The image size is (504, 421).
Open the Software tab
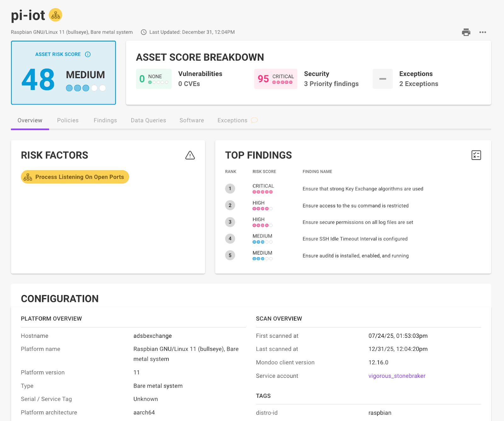[191, 120]
